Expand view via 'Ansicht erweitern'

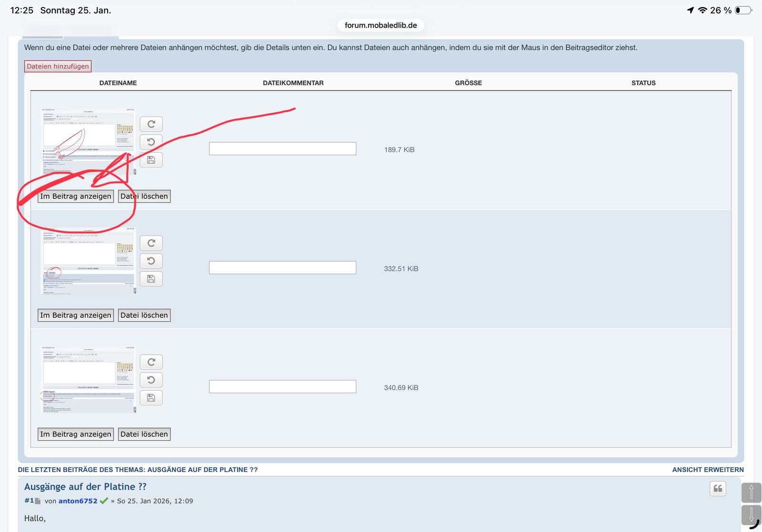(708, 470)
